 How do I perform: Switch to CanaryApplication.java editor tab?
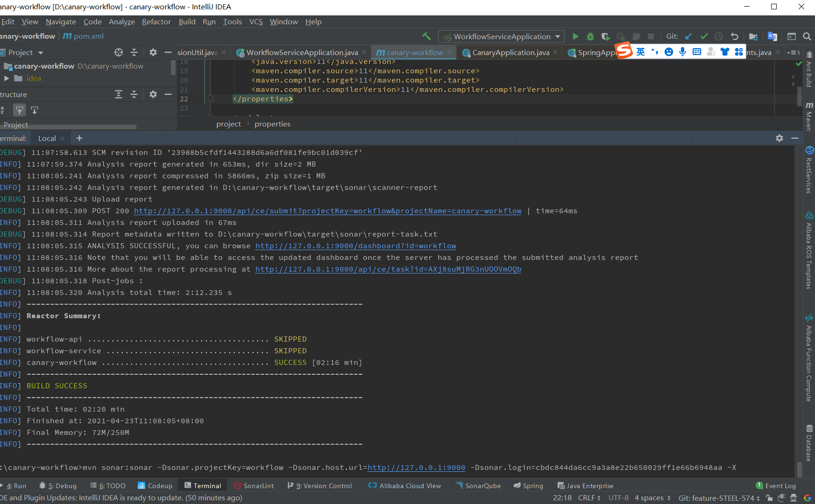click(510, 52)
